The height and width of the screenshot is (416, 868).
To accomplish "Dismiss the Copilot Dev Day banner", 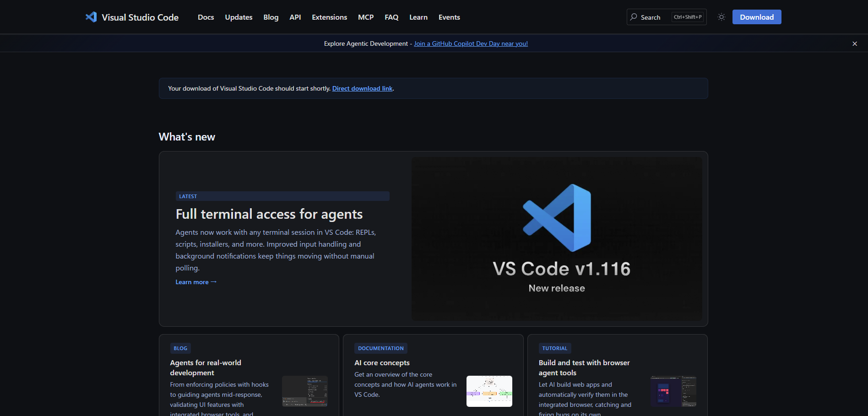I will 854,44.
